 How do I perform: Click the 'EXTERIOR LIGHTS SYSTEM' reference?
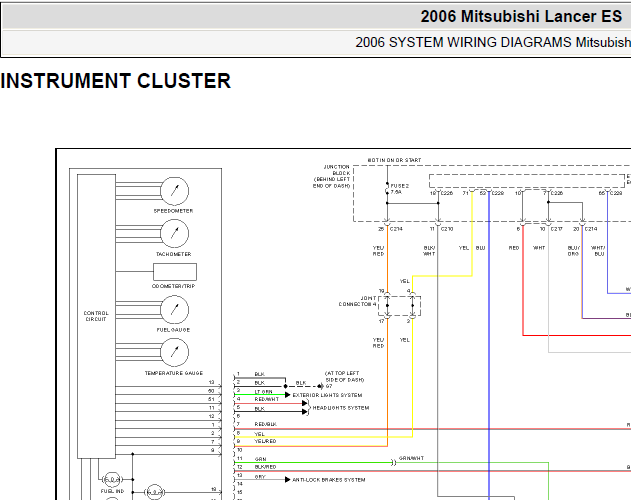[x=328, y=395]
